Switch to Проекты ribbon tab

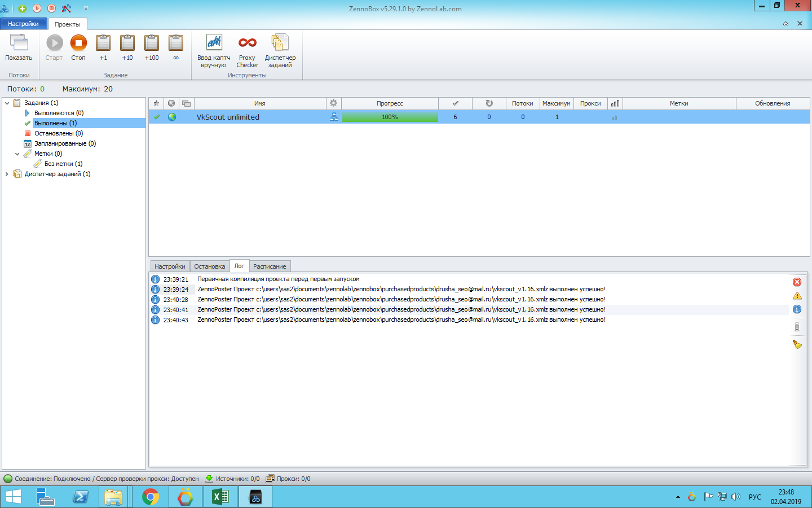pyautogui.click(x=68, y=24)
